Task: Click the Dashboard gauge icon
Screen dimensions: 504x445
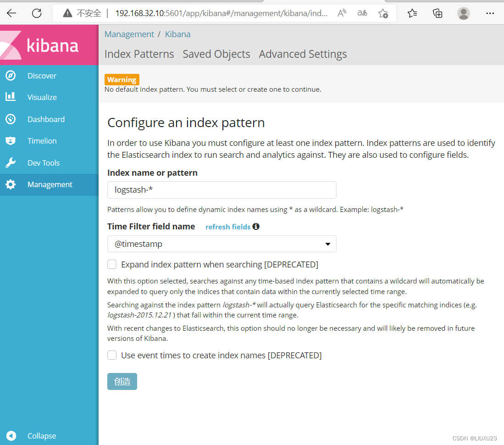Action: point(11,119)
